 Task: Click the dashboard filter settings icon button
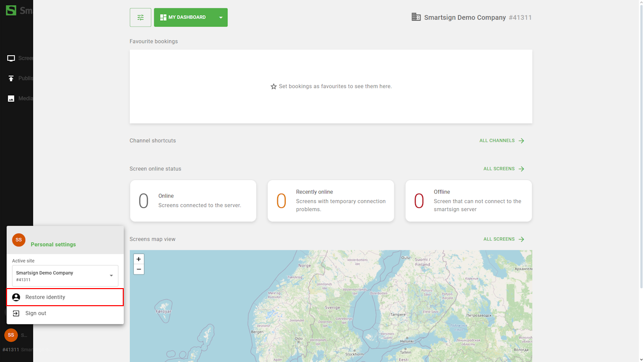[140, 18]
